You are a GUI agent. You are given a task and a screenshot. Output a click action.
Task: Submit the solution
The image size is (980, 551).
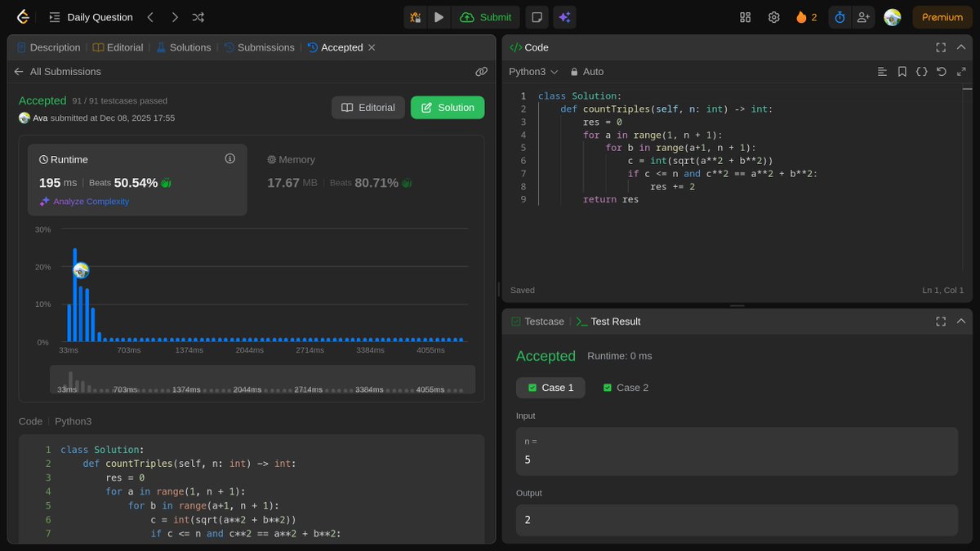pyautogui.click(x=487, y=17)
